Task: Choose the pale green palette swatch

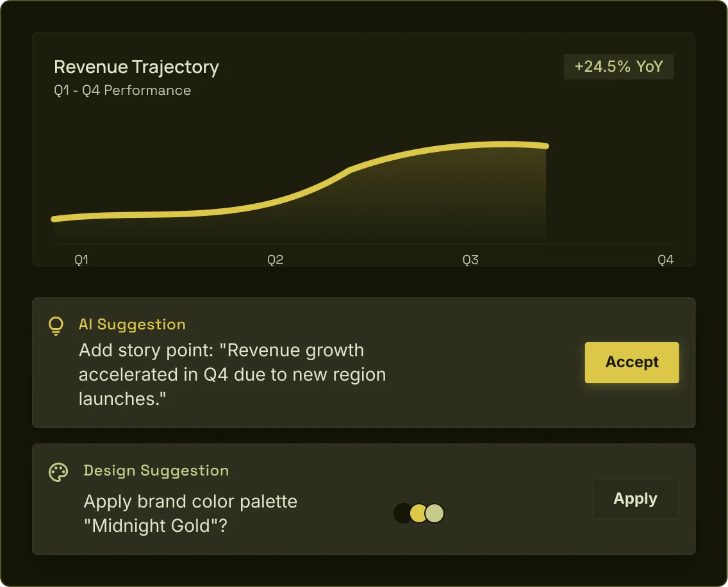Action: (435, 513)
